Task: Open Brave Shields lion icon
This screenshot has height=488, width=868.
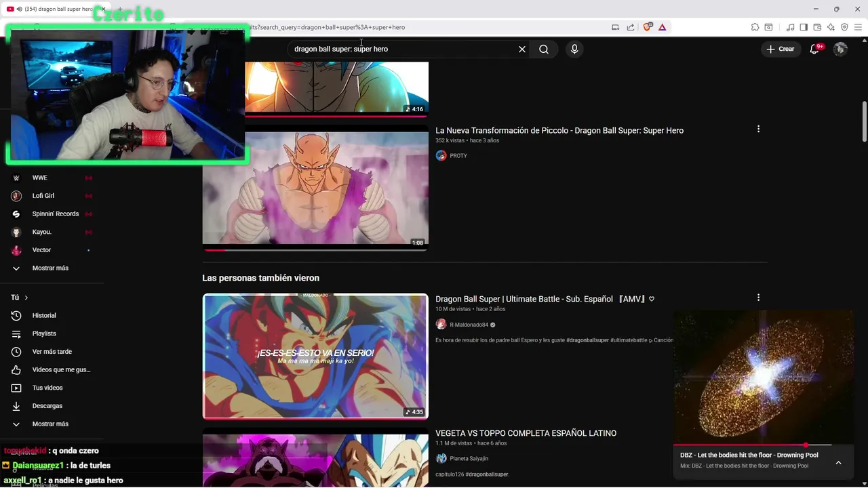Action: click(647, 27)
